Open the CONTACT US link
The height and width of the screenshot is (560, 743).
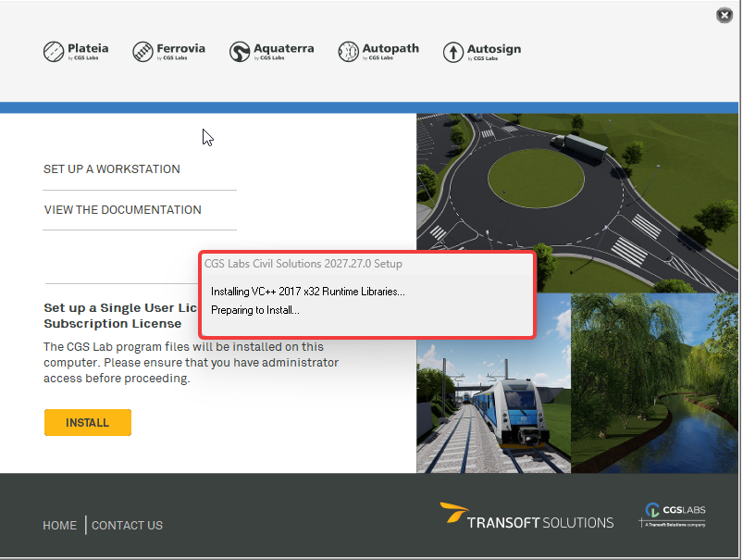coord(127,526)
